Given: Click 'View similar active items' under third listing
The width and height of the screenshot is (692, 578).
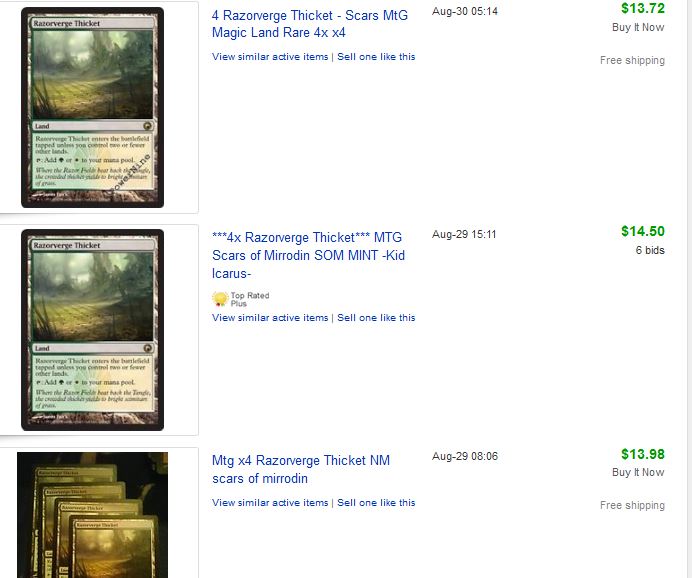Looking at the screenshot, I should 270,503.
